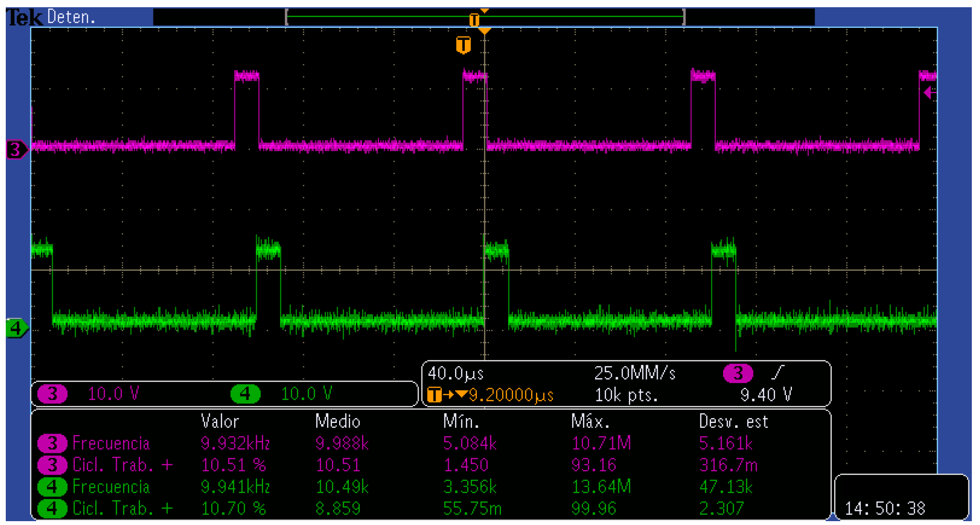The width and height of the screenshot is (980, 525).
Task: Select the channel 3 badge in scale bar
Action: pyautogui.click(x=53, y=394)
